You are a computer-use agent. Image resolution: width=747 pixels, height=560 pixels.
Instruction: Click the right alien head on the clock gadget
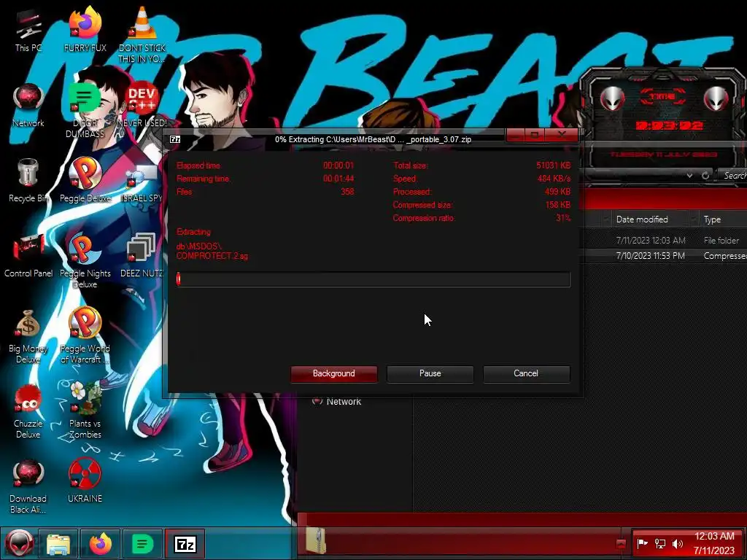(x=716, y=99)
